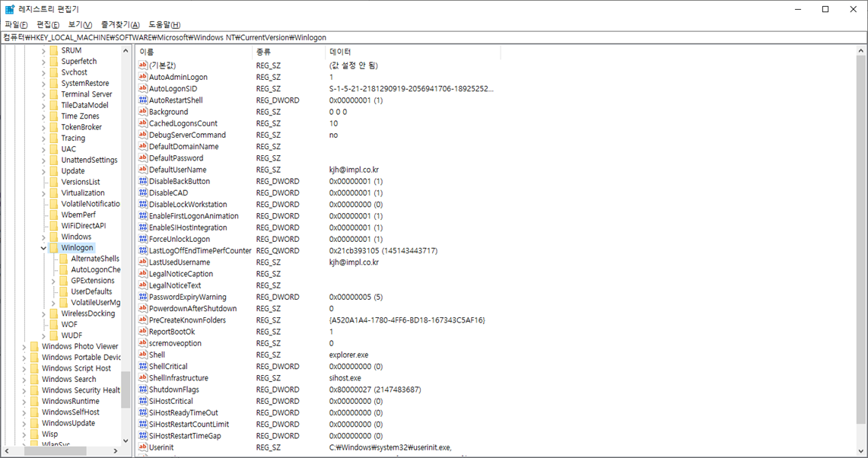Open the 즐겨찾기(A) menu

pos(120,25)
